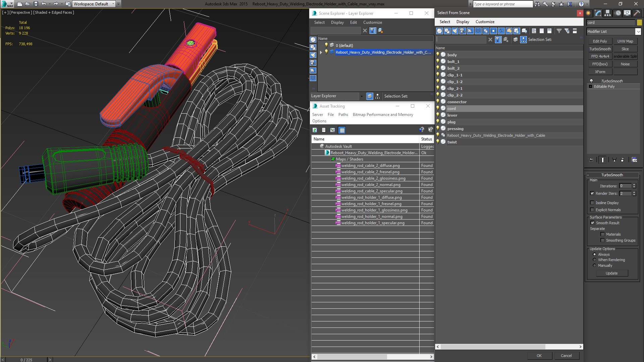
Task: Uncheck the Smooth Result checkbox
Action: pyautogui.click(x=592, y=223)
